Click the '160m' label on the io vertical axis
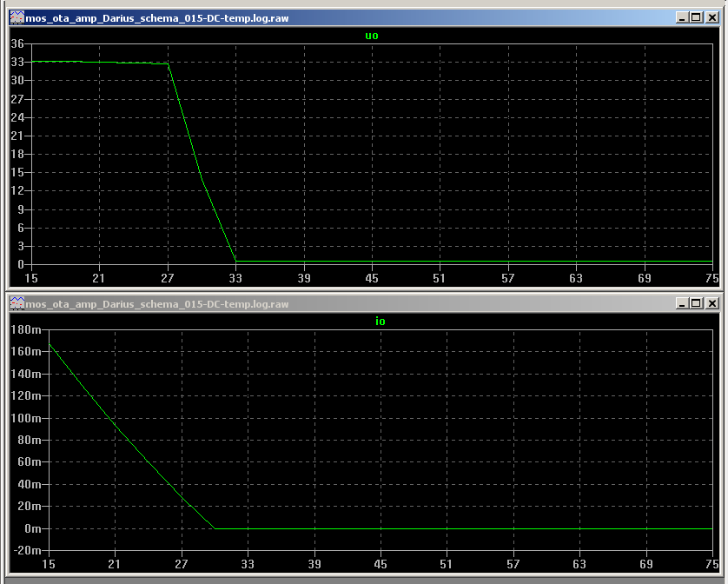The image size is (728, 584). click(x=26, y=351)
